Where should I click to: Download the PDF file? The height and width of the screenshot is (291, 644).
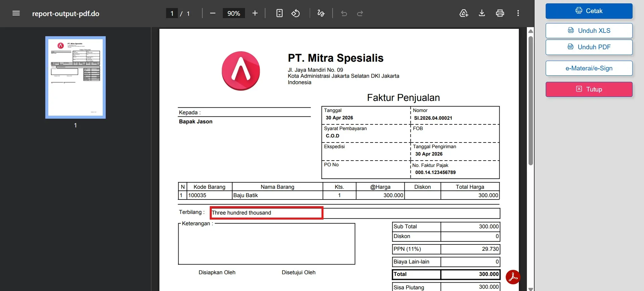pos(482,13)
